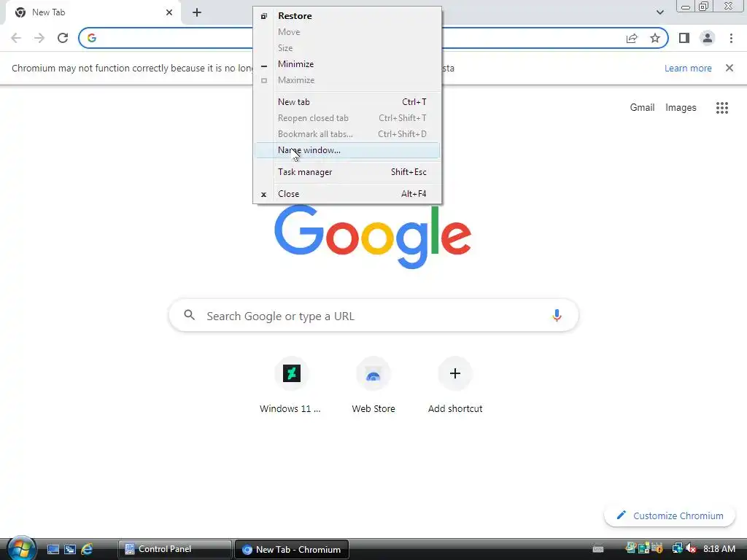Click the address bar field
The height and width of the screenshot is (560, 747).
[x=373, y=38]
